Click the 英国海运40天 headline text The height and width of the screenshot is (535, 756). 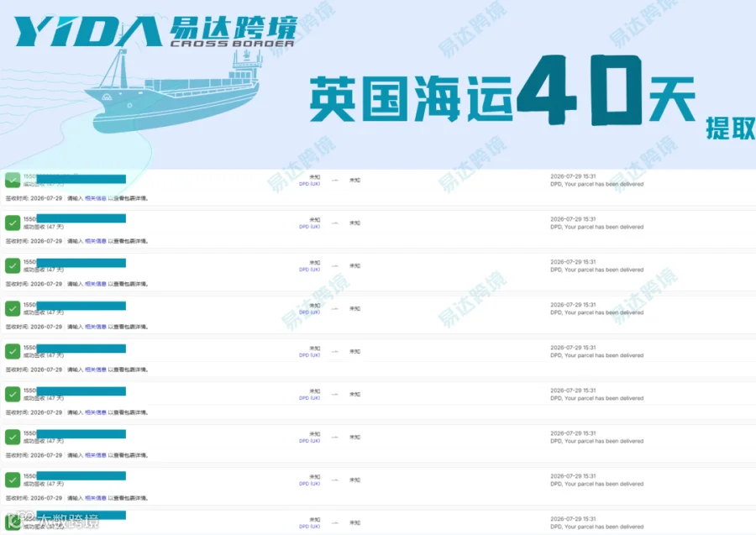click(502, 92)
